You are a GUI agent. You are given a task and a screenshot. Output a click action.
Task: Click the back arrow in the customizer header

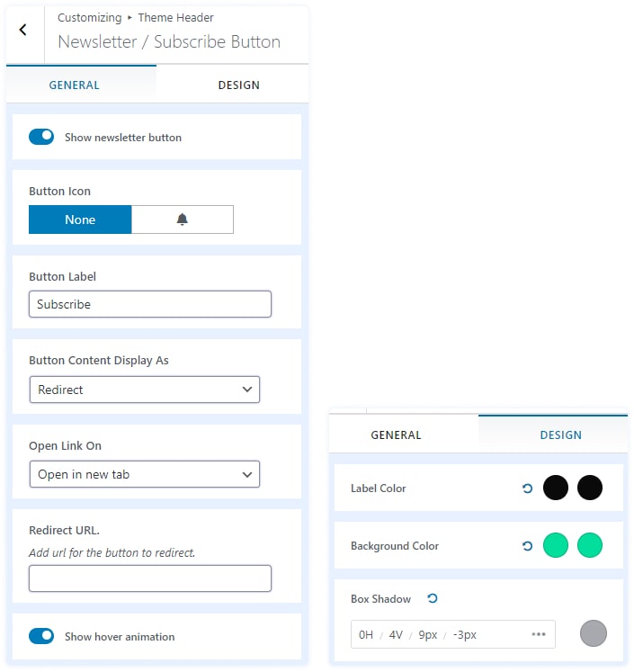coord(23,30)
